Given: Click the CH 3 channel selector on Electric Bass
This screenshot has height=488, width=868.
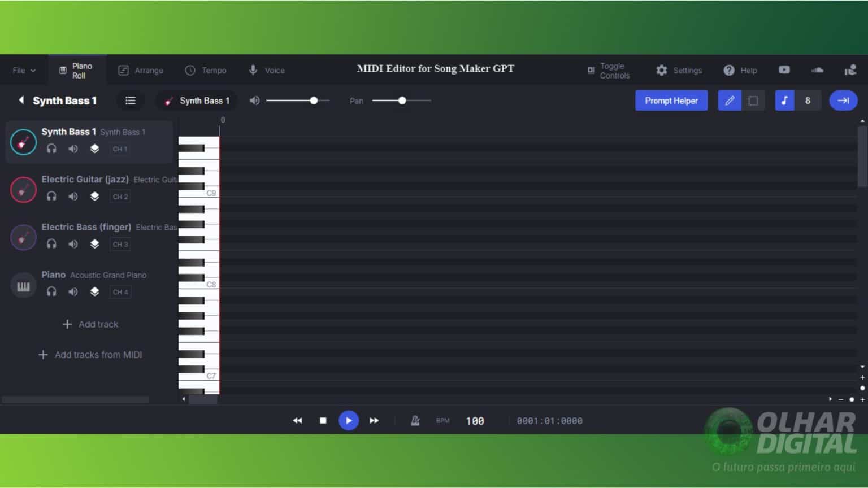Looking at the screenshot, I should [120, 244].
